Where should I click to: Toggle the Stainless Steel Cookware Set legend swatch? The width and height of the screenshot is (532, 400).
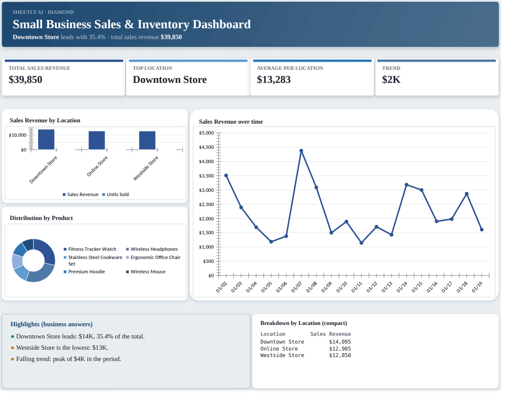(x=65, y=257)
